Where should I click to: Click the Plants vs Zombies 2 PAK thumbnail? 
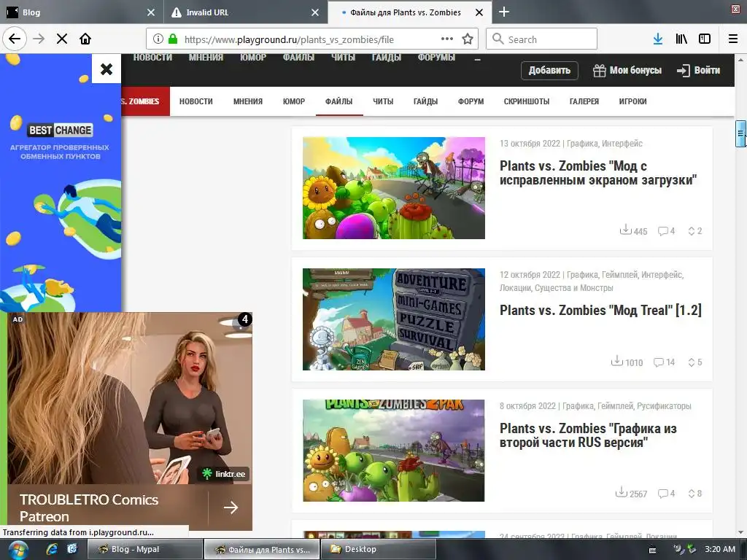pos(393,451)
